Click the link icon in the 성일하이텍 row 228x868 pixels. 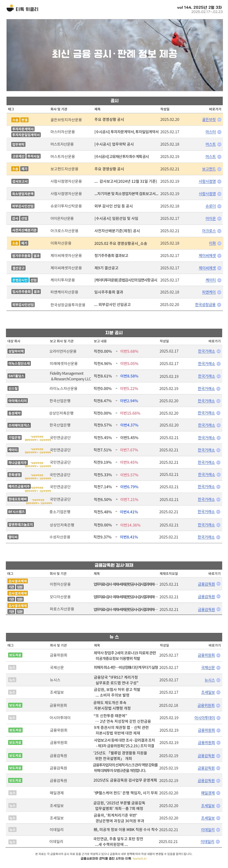[219, 351]
